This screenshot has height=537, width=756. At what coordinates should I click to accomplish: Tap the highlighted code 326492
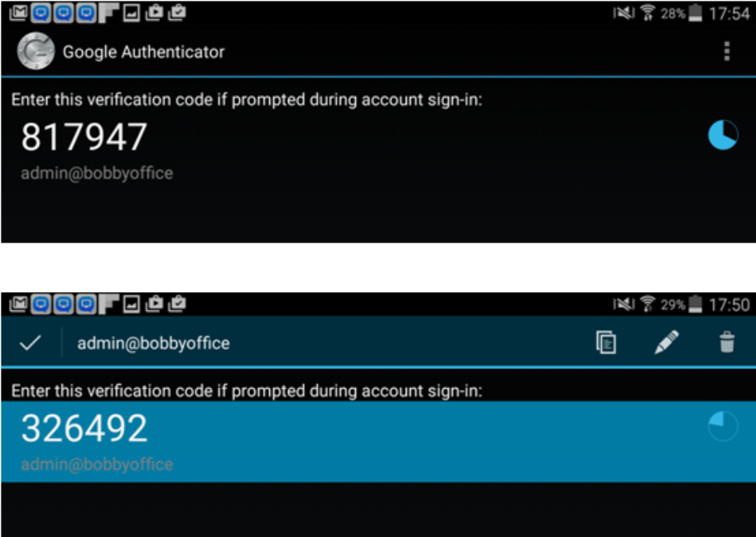[84, 428]
